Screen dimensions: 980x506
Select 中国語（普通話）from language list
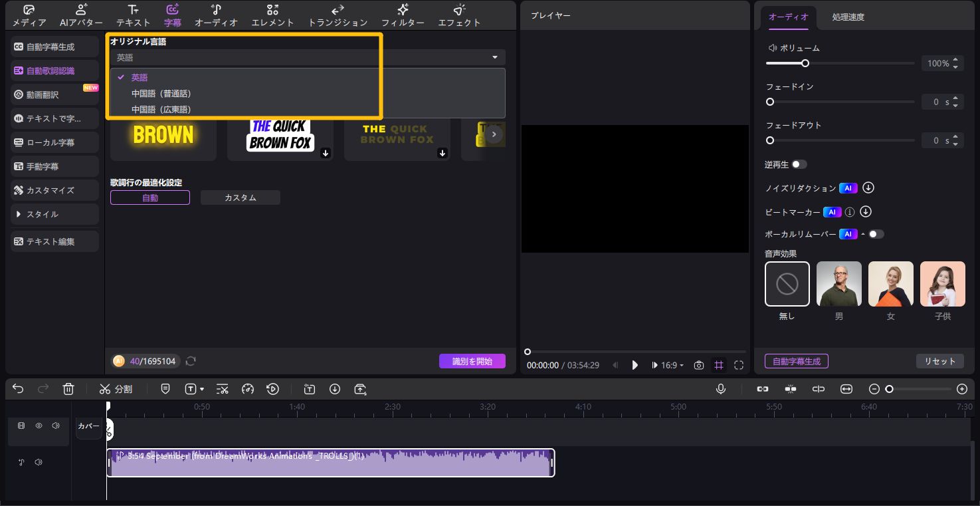pyautogui.click(x=161, y=93)
